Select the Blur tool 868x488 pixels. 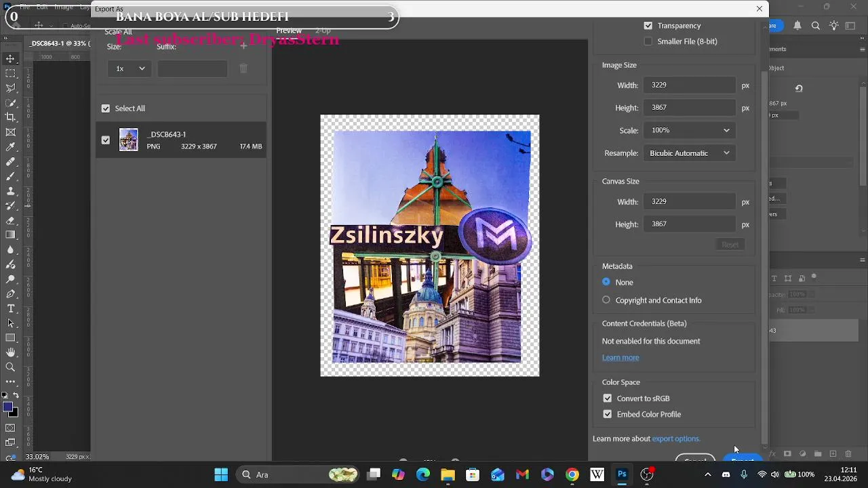[10, 249]
